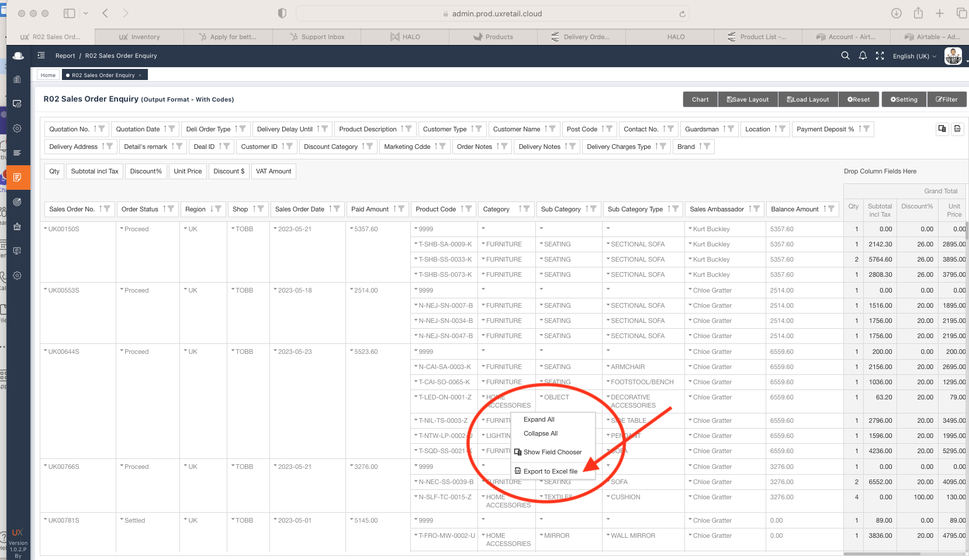Toggle sort arrow on Region column field
Viewport: 969px width, 560px height.
(x=212, y=209)
